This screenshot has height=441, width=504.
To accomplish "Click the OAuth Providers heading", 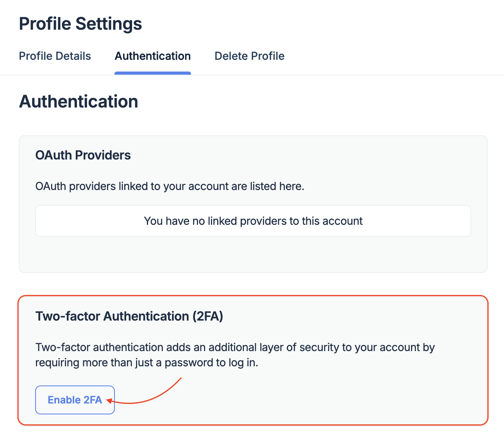I will pyautogui.click(x=83, y=155).
